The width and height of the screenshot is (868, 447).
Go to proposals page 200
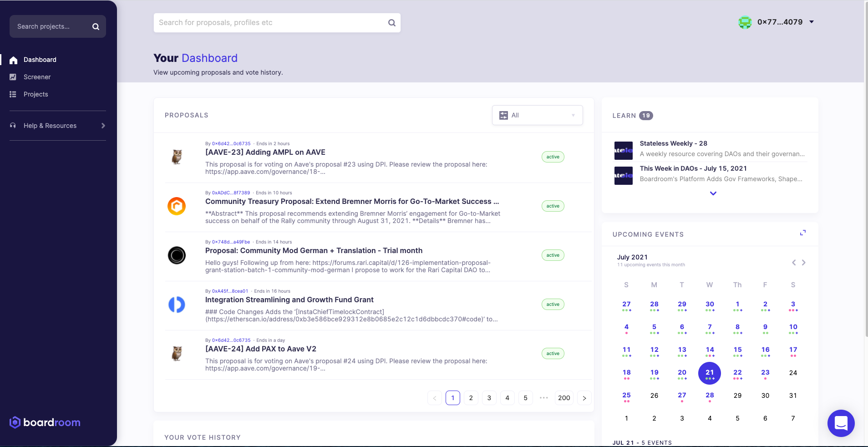pos(564,398)
